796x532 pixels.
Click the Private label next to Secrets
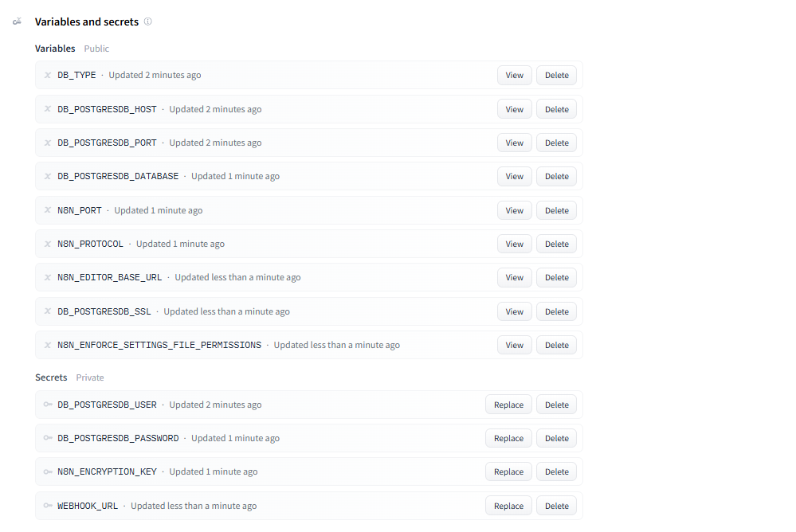point(90,377)
